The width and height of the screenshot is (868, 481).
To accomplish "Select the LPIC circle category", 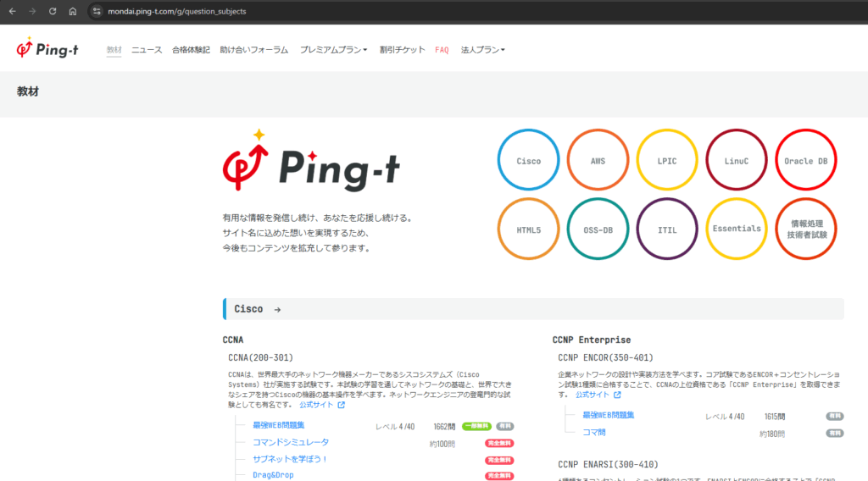I will tap(667, 161).
